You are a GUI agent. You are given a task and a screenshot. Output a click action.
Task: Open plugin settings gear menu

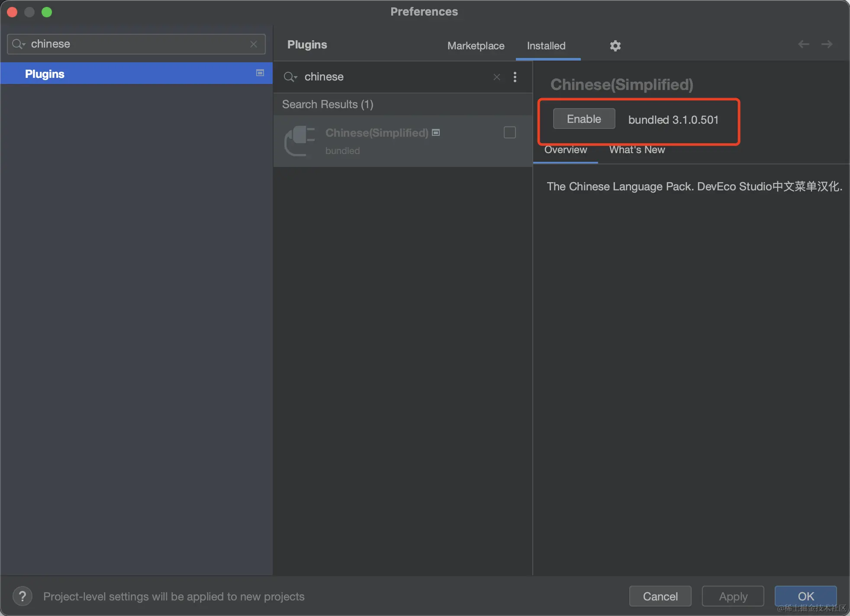[615, 45]
